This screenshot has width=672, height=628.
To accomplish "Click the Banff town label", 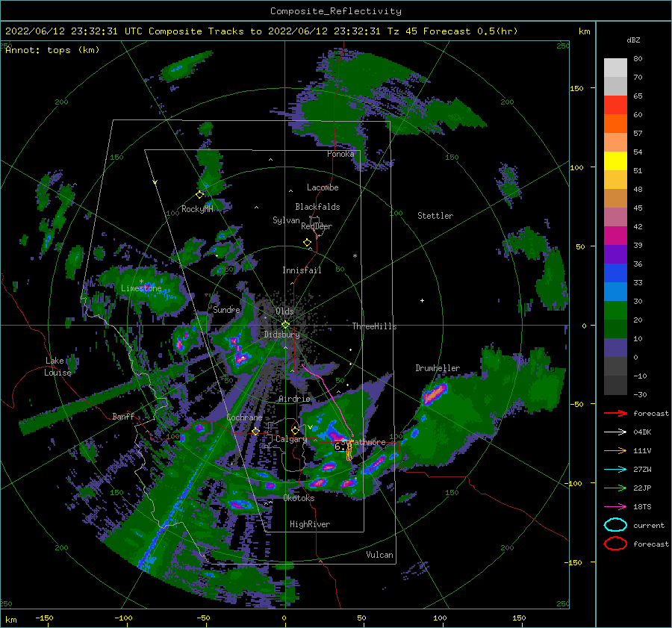I will tap(123, 416).
